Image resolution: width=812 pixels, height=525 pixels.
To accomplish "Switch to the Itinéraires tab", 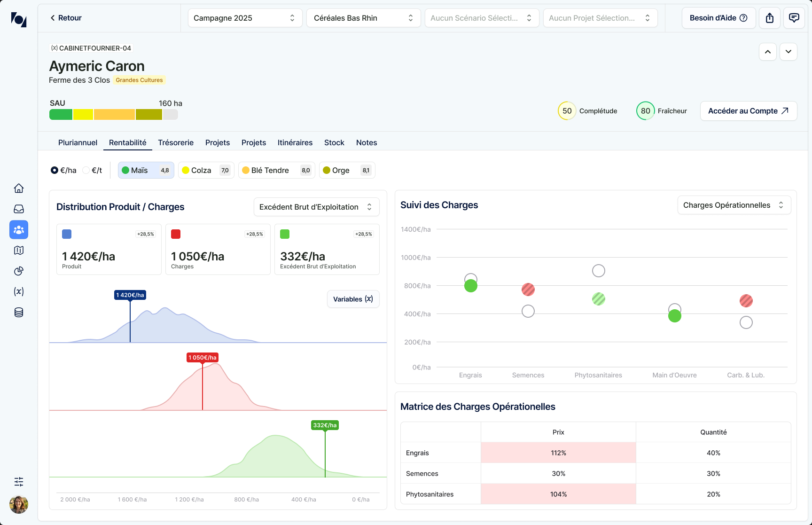I will 295,142.
